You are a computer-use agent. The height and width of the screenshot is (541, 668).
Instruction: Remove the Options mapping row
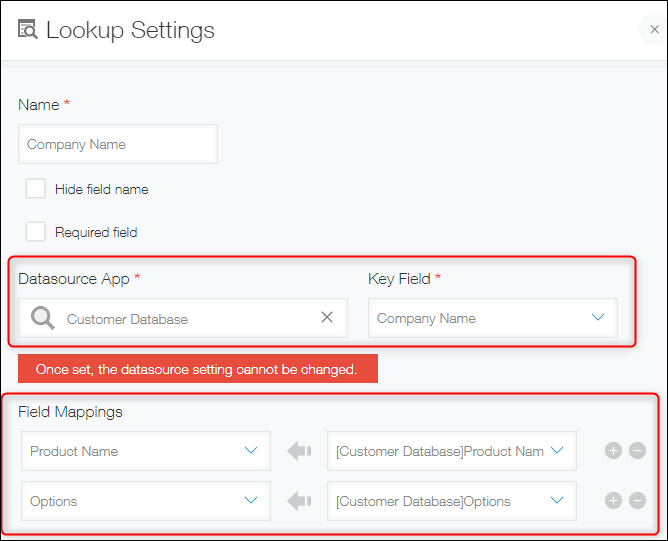[637, 501]
